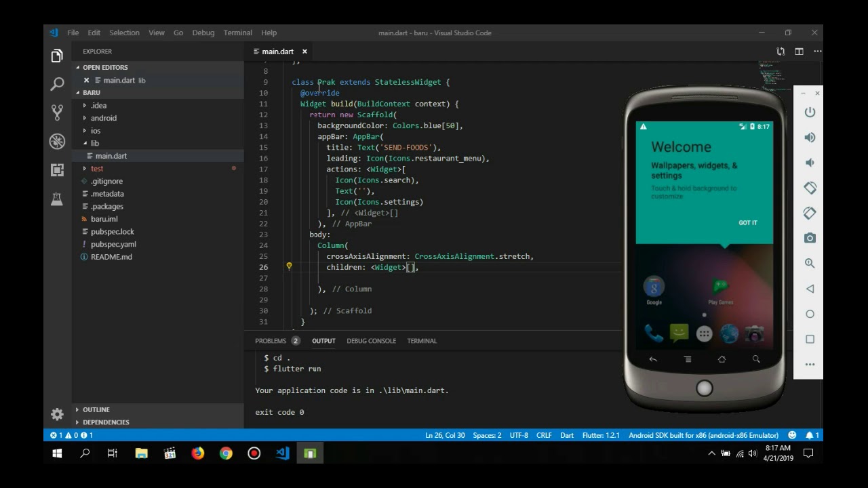Close the main.dart editor tab

click(304, 52)
